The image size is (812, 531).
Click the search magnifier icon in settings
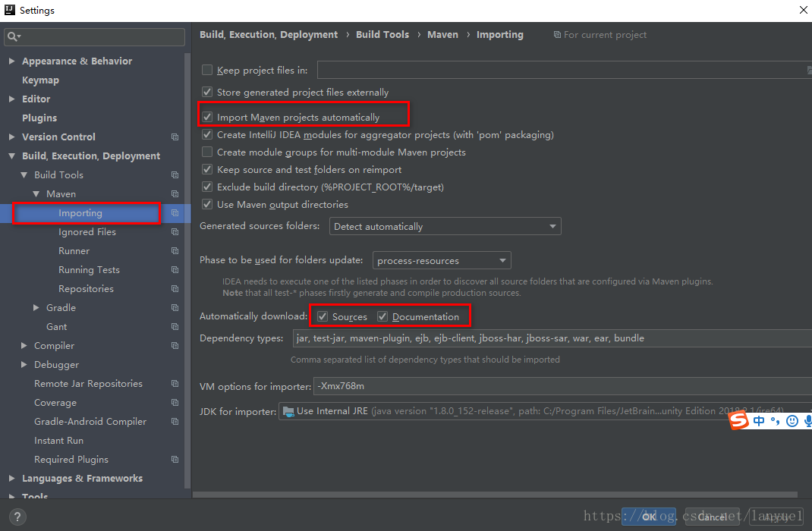[14, 36]
